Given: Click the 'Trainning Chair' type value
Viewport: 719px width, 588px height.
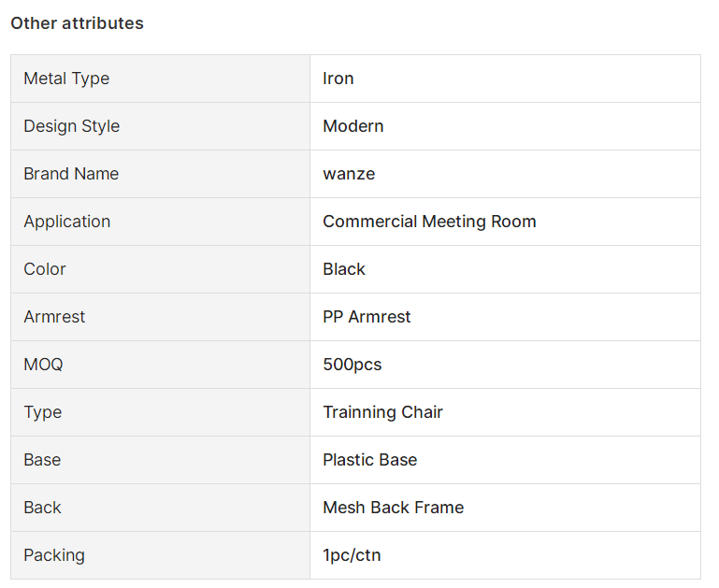Looking at the screenshot, I should click(383, 412).
